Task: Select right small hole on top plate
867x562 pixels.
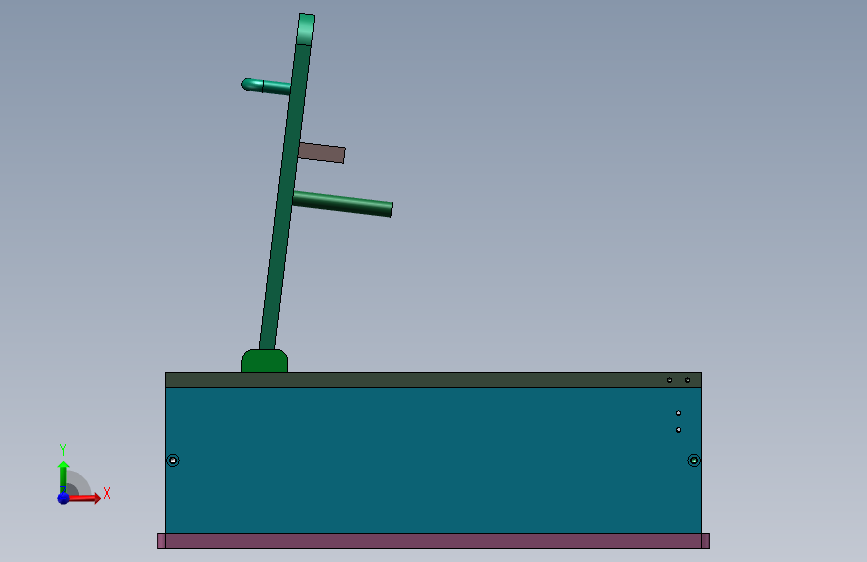Action: pos(687,380)
